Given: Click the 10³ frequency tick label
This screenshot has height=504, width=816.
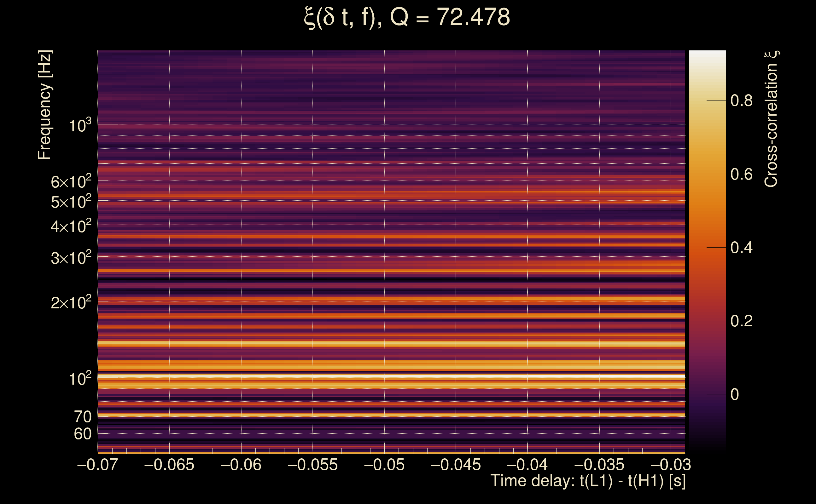Looking at the screenshot, I should (80, 126).
